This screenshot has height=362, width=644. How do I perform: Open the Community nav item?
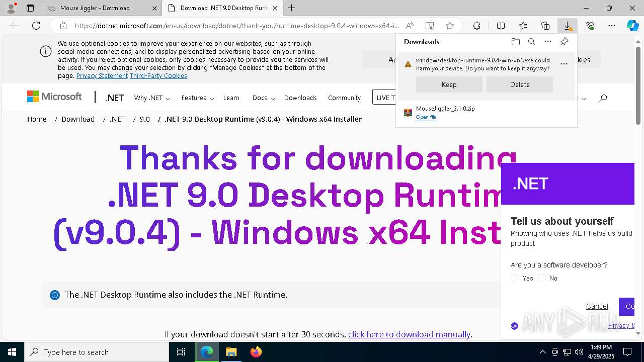[344, 98]
